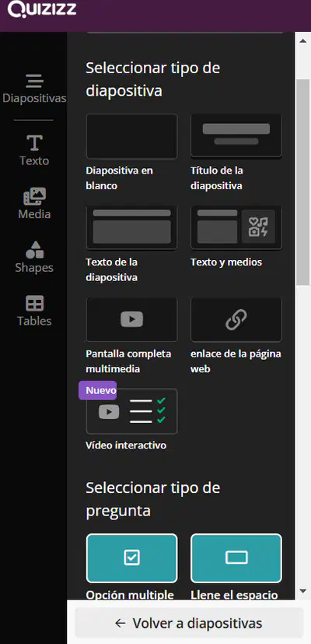Select Pantalla completa multimedia video icon
Image resolution: width=311 pixels, height=644 pixels.
131,319
